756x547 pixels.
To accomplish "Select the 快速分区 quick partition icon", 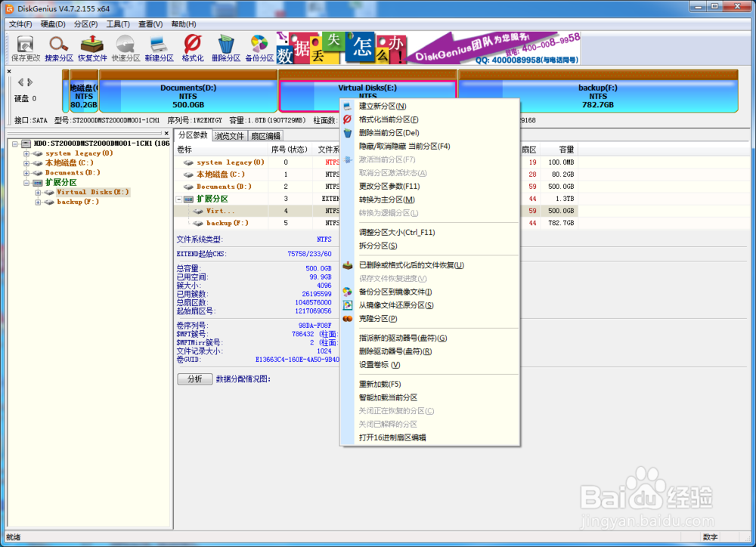I will pyautogui.click(x=125, y=48).
